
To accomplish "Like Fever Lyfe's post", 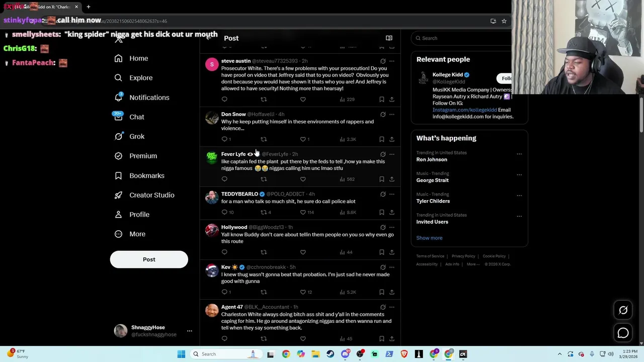I will 303,179.
